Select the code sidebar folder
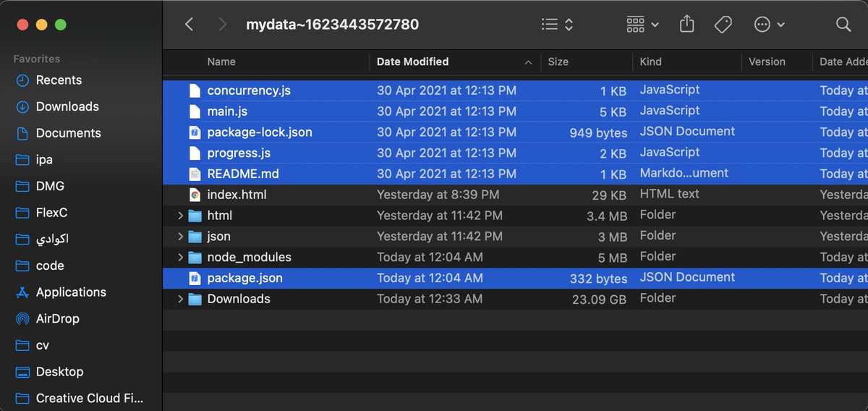868x411 pixels. [x=41, y=266]
